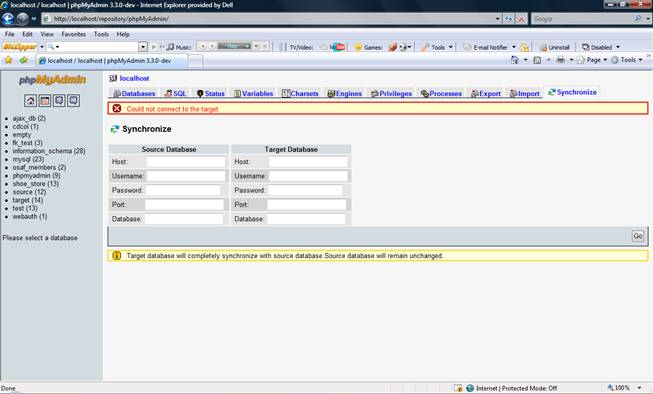This screenshot has height=394, width=653.
Task: Click the Target Database Password field
Action: (x=305, y=190)
